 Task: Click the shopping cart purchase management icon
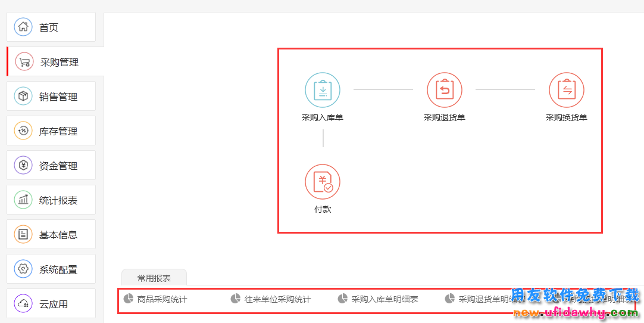(x=24, y=62)
